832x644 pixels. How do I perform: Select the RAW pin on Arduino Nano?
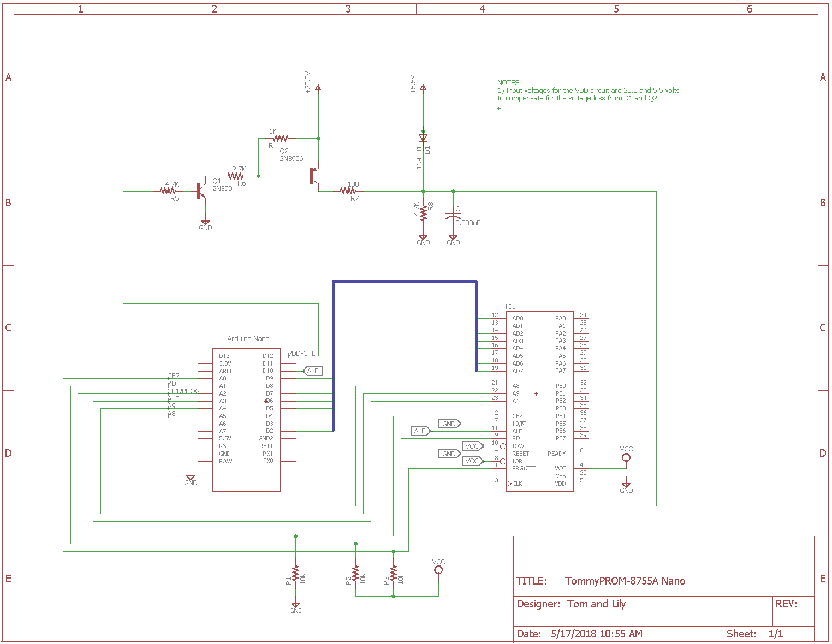pyautogui.click(x=225, y=461)
